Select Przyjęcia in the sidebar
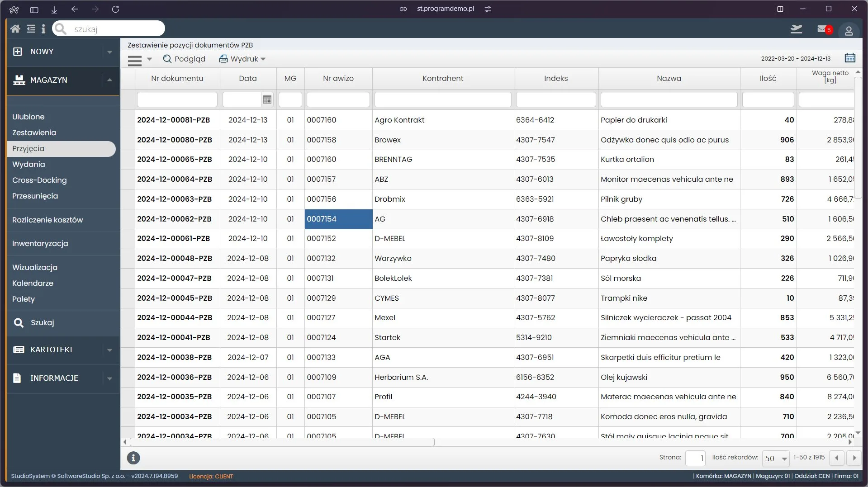The image size is (868, 487). (61, 149)
